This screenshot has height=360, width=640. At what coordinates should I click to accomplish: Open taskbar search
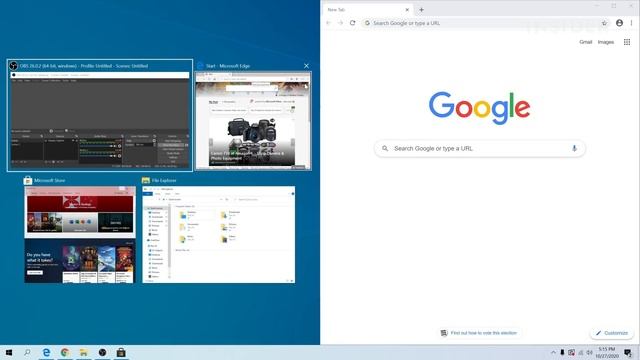tap(27, 352)
